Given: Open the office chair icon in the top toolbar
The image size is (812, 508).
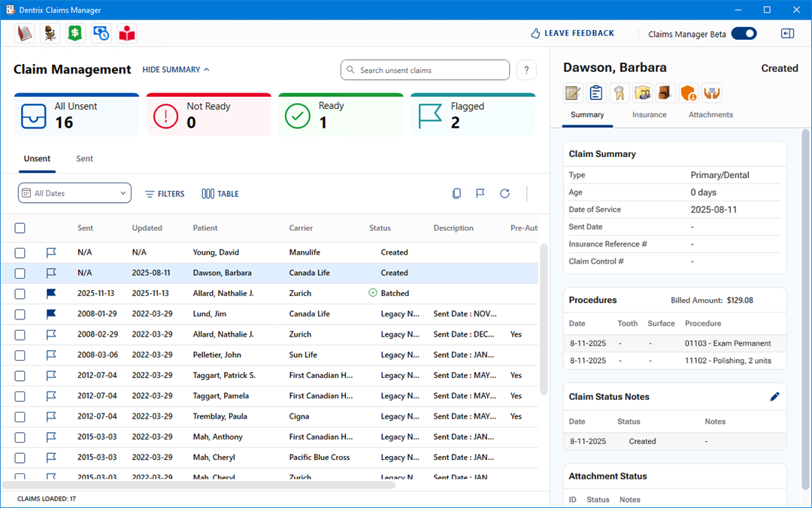Looking at the screenshot, I should pyautogui.click(x=50, y=33).
